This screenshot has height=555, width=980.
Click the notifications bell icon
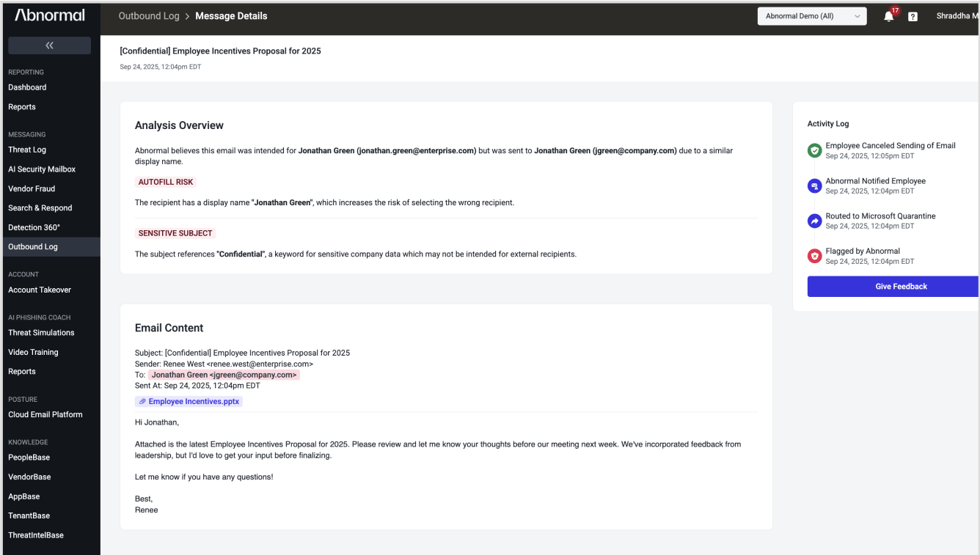pos(888,17)
